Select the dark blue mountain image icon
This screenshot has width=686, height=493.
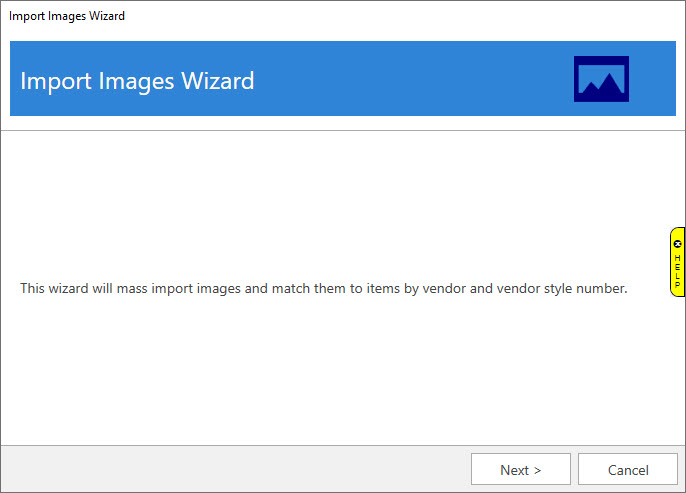coord(601,79)
